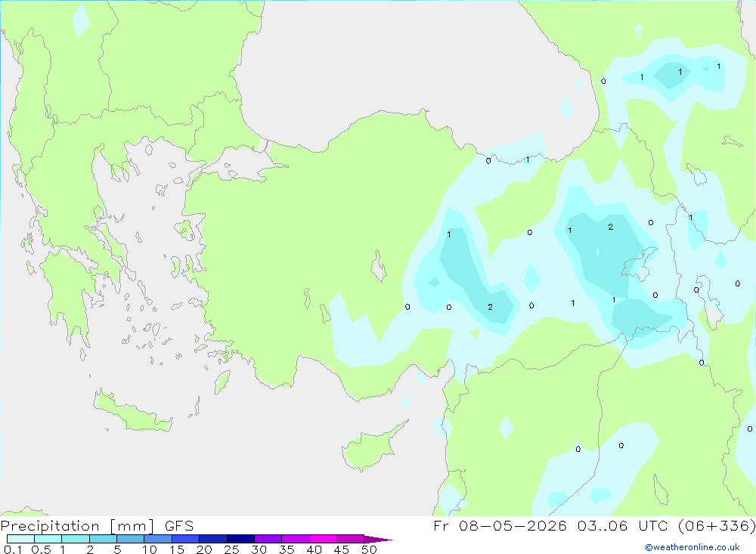Viewport: 756px width, 554px height.
Task: Pick the lightest 0.1–0.5 mm legend swatch
Action: point(20,539)
